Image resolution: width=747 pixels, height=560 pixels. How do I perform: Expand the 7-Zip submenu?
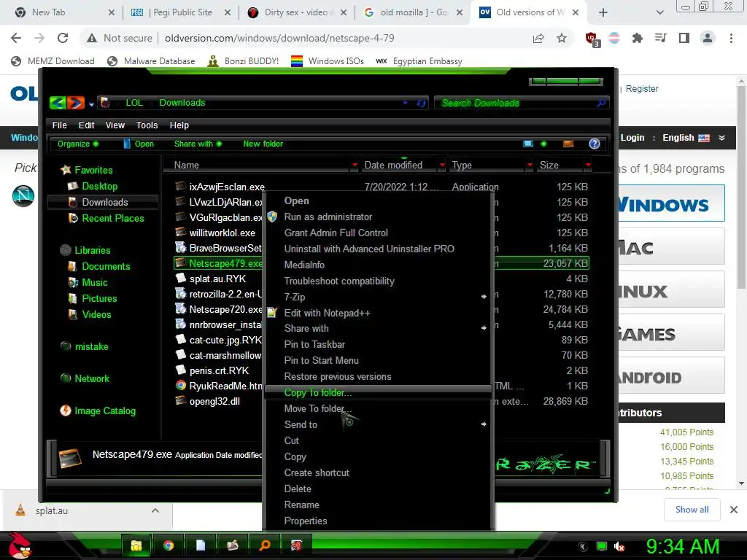coord(484,297)
